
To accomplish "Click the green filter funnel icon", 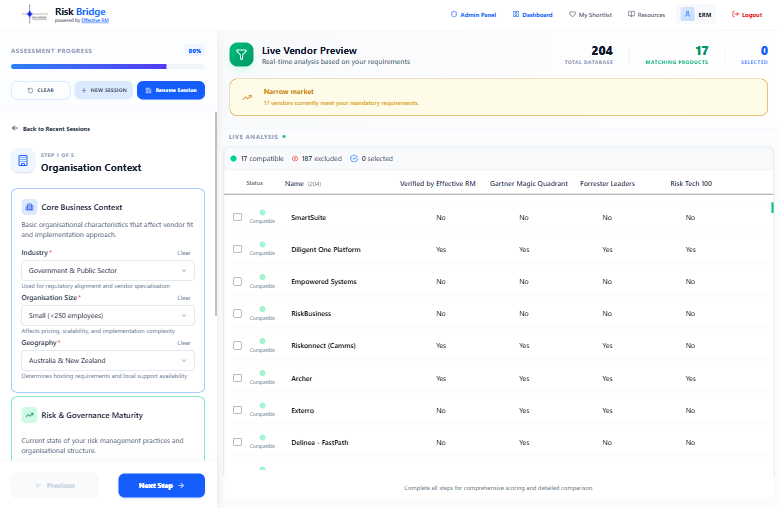I will [x=241, y=55].
